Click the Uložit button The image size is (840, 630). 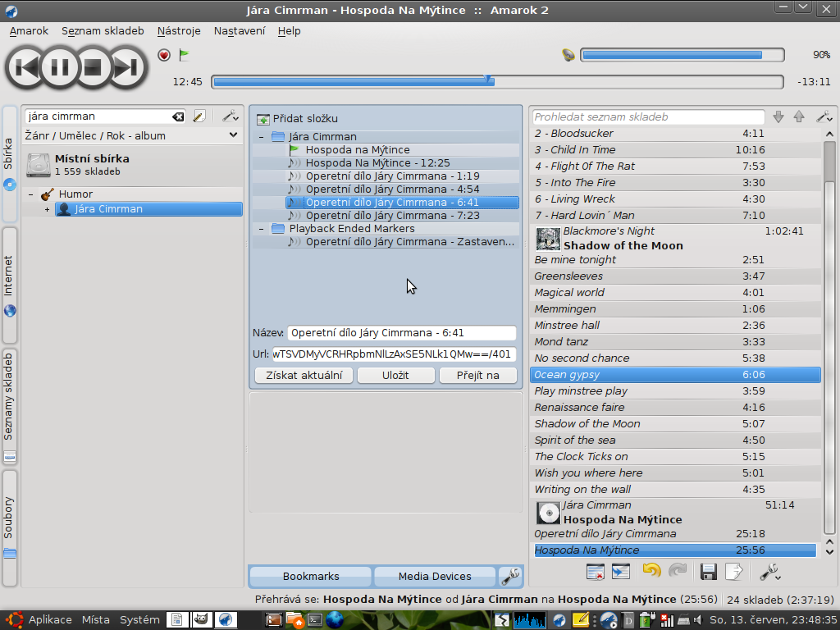coord(396,375)
